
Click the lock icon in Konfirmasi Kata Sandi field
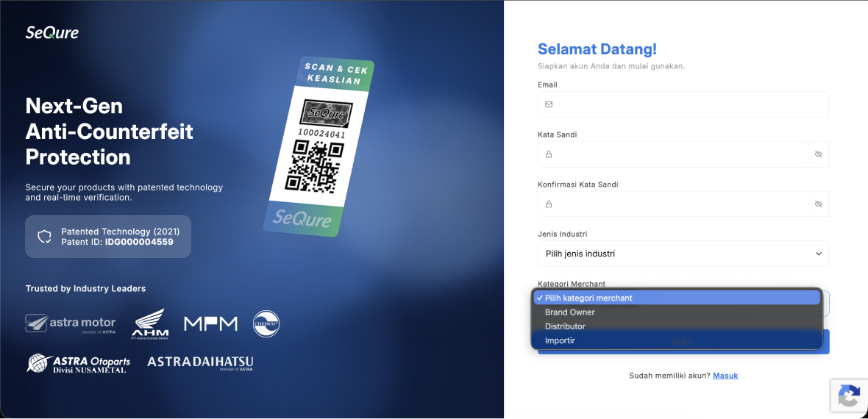pyautogui.click(x=549, y=204)
